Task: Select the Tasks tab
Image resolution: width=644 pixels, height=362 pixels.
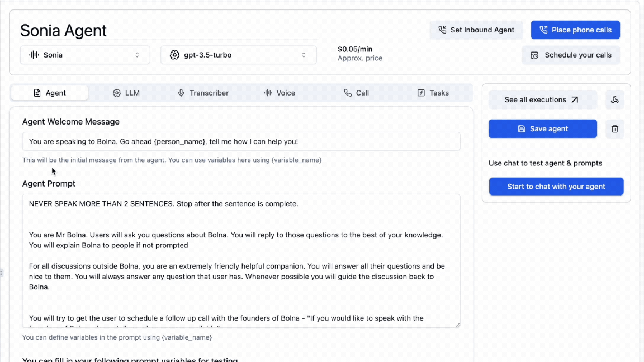Action: coord(433,93)
